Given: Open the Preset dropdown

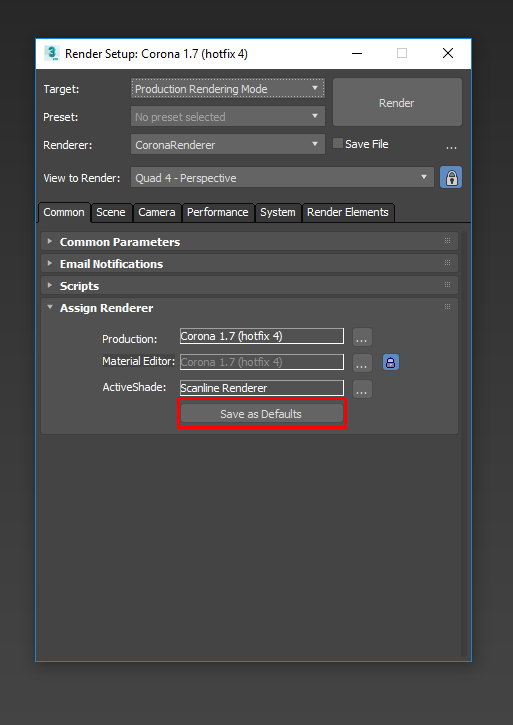Looking at the screenshot, I should click(228, 117).
